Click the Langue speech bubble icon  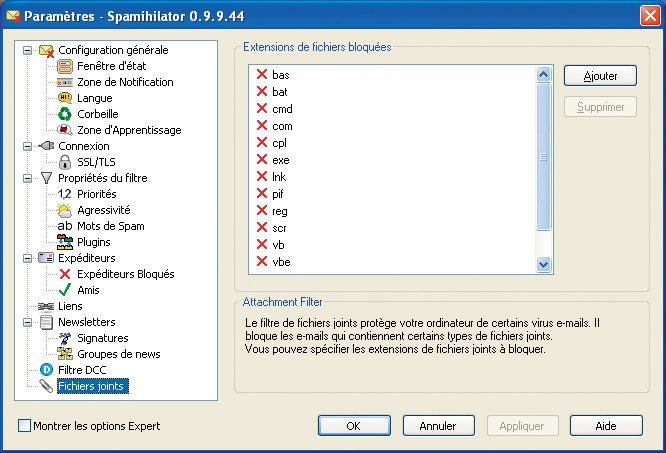tap(65, 98)
